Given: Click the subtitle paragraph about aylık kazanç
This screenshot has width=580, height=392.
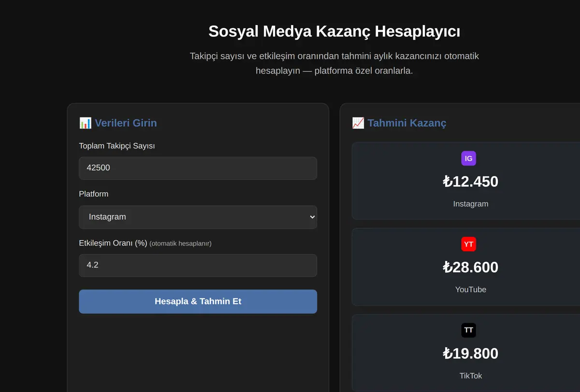Looking at the screenshot, I should click(334, 63).
